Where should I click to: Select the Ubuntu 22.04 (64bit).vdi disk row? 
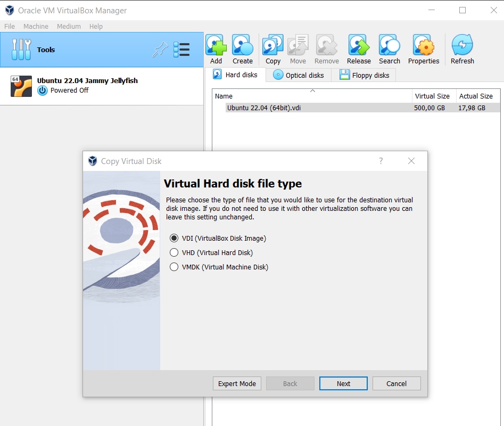tap(356, 108)
